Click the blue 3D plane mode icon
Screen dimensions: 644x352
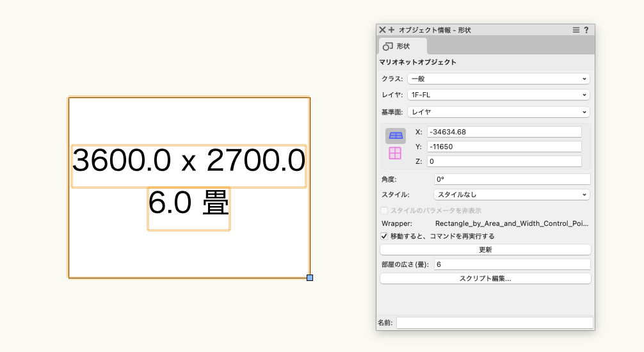pyautogui.click(x=396, y=136)
